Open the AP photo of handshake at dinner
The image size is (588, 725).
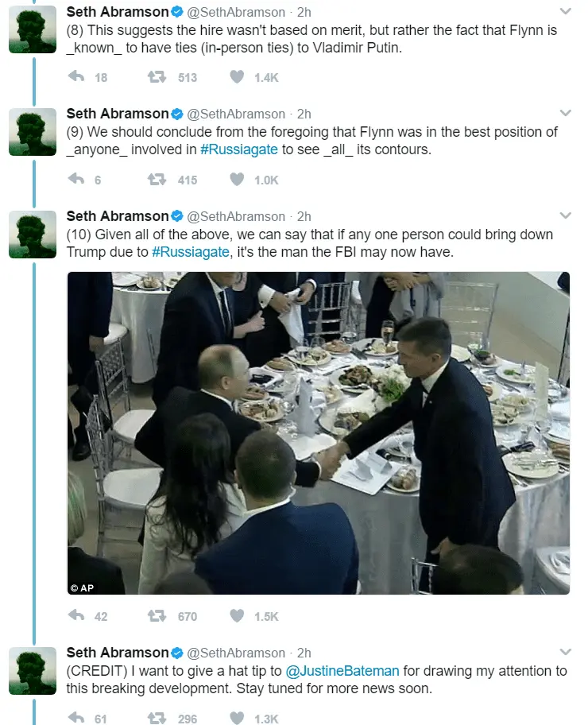[318, 433]
